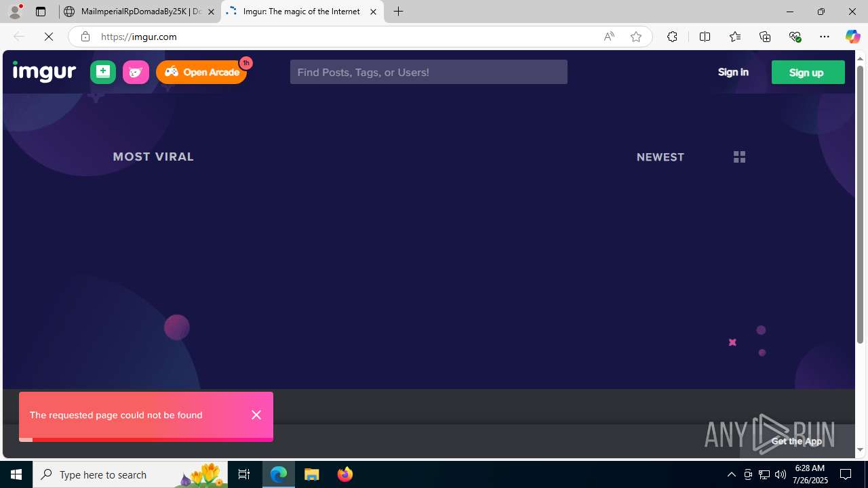Toggle the grid layout view icon
Image resolution: width=868 pixels, height=488 pixels.
click(x=739, y=157)
